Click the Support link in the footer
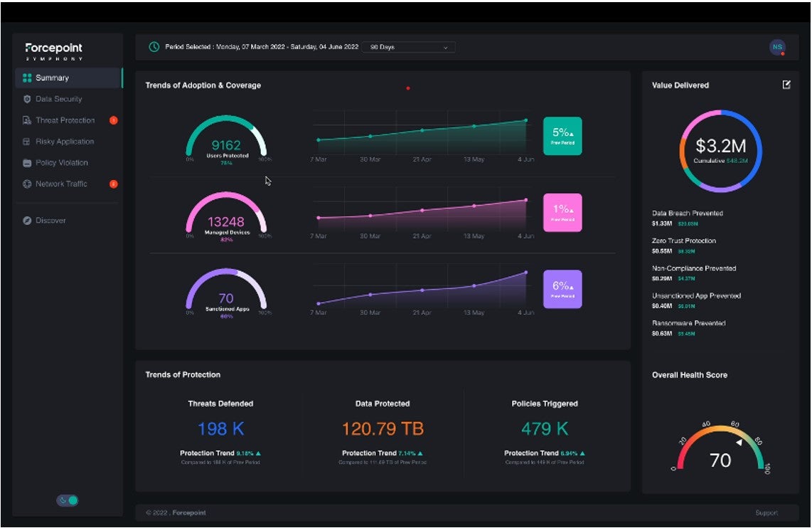The width and height of the screenshot is (812, 528). point(766,512)
